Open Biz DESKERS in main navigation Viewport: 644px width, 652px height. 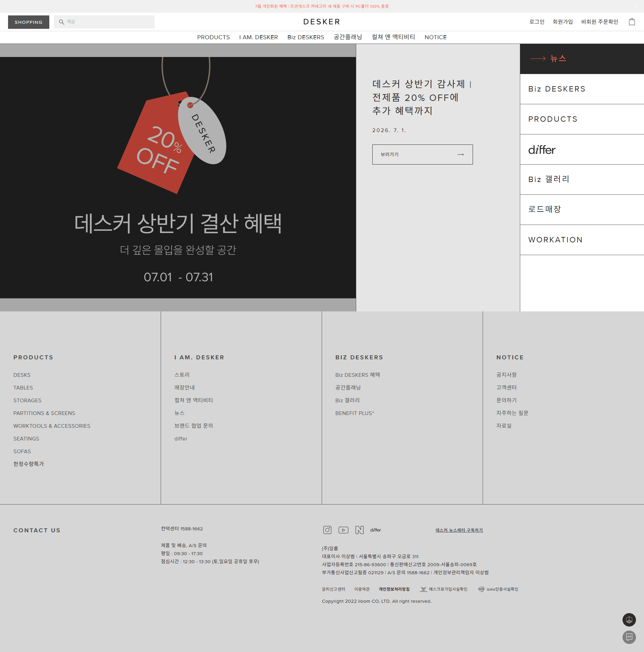click(306, 37)
